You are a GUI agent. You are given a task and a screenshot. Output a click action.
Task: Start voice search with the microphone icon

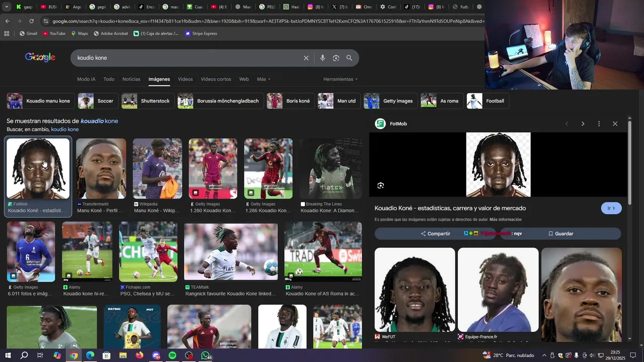coord(323,58)
